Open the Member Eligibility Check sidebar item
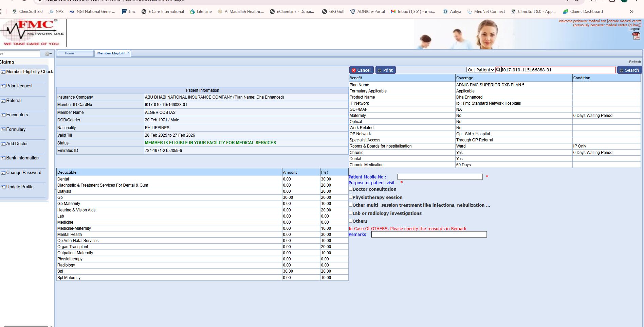644x327 pixels. click(x=30, y=72)
